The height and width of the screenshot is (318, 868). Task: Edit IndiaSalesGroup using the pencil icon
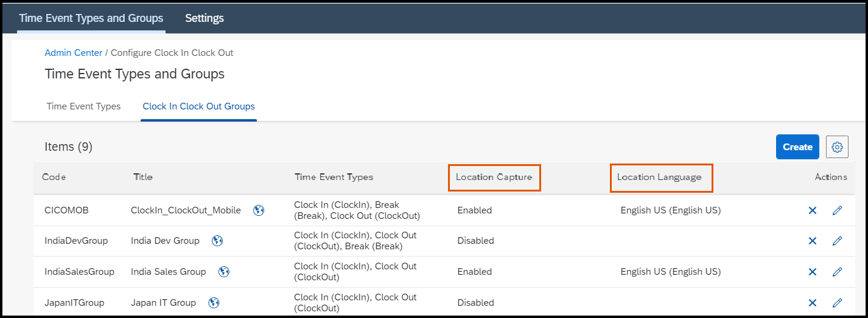tap(837, 272)
